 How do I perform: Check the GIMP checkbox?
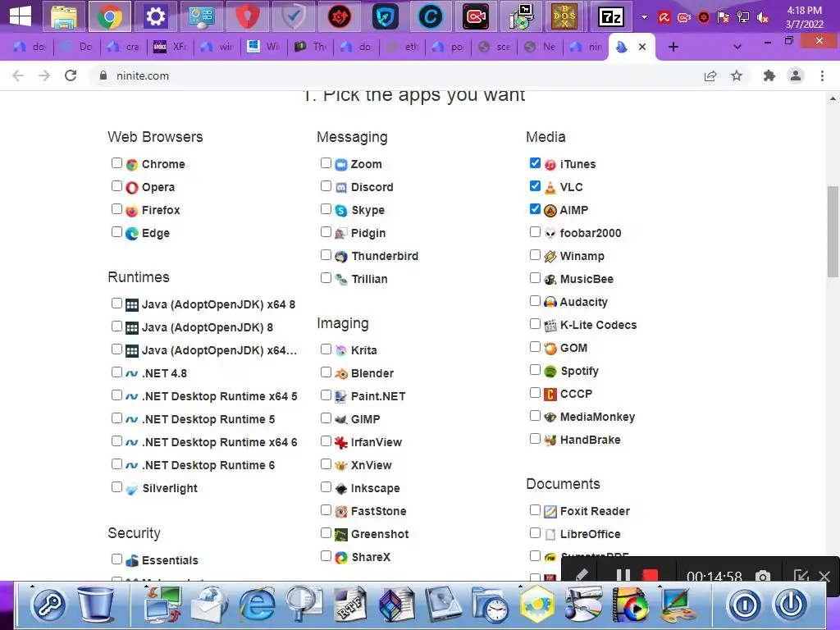326,418
